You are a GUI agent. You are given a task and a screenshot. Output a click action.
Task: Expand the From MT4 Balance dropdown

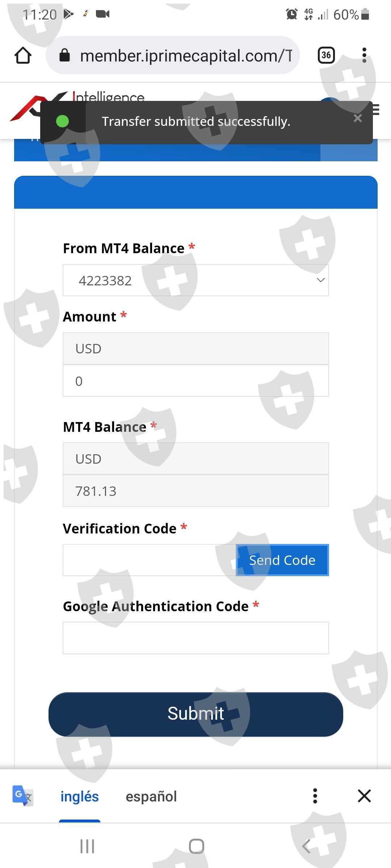(195, 280)
